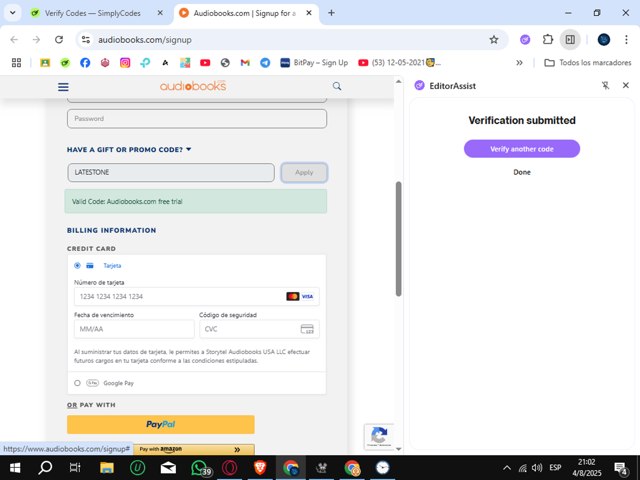
Task: Open Brave browser from taskbar
Action: [260, 468]
